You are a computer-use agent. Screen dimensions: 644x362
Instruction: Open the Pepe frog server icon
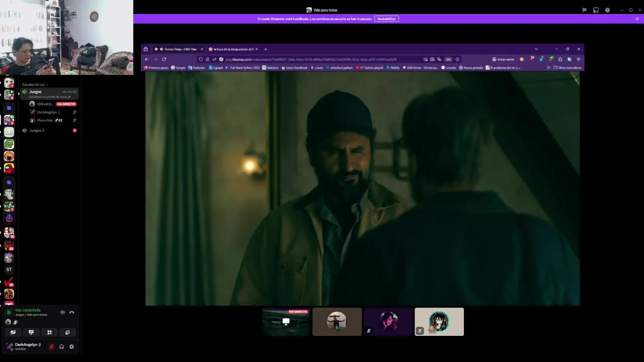9,144
